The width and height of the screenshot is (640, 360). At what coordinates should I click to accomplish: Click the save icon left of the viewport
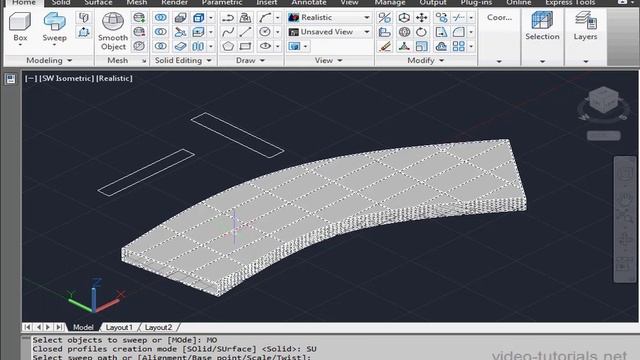tap(11, 79)
